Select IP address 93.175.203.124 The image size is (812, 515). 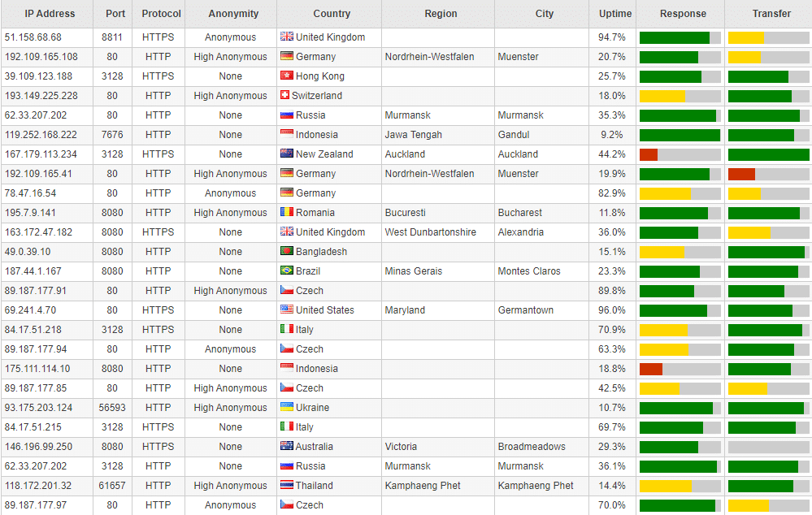click(38, 407)
